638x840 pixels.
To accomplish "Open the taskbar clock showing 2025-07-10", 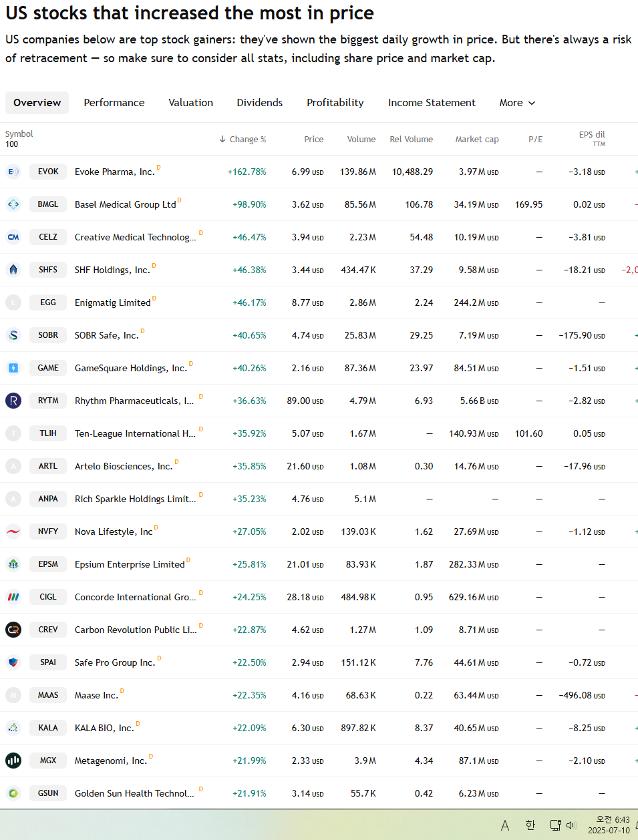I will (x=609, y=825).
